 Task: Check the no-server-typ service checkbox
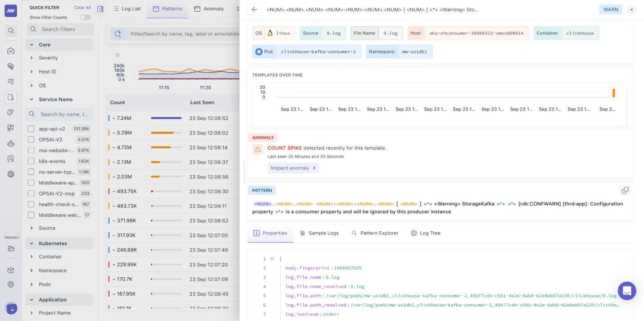(31, 172)
